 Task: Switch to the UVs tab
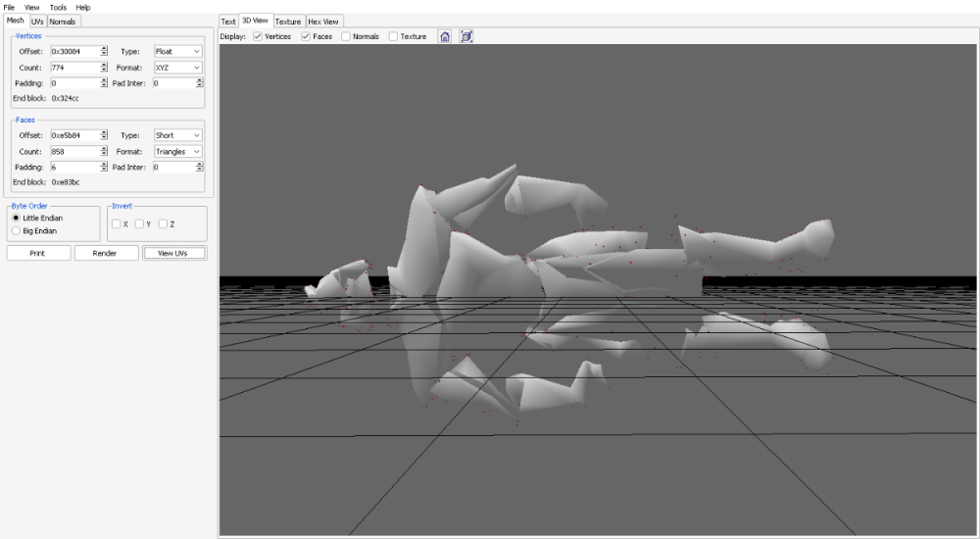point(37,22)
